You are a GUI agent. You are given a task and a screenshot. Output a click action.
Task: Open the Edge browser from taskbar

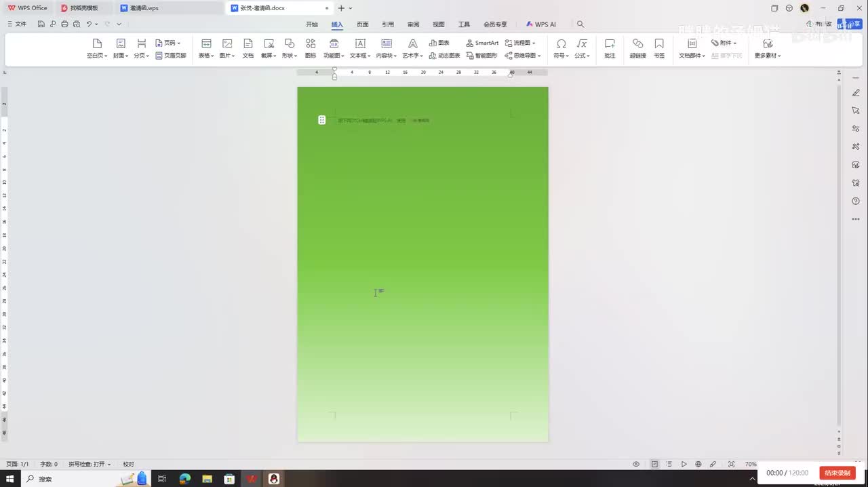click(x=185, y=479)
